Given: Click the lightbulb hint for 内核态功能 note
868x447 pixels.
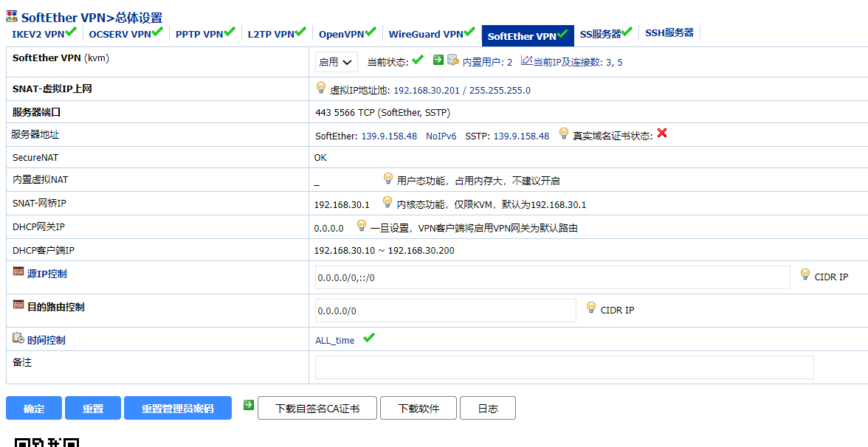Looking at the screenshot, I should click(x=387, y=202).
